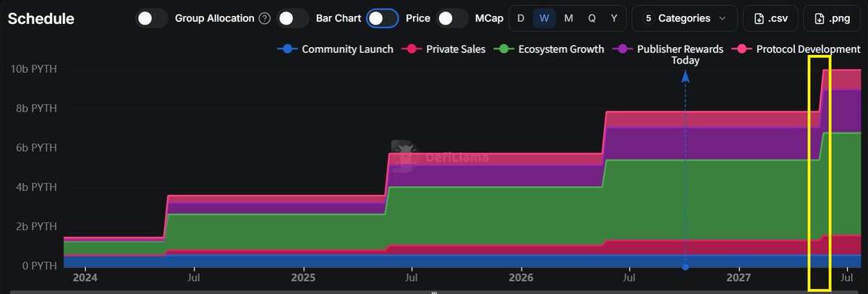Image resolution: width=868 pixels, height=294 pixels.
Task: Toggle Protocol Development legend series
Action: point(796,49)
